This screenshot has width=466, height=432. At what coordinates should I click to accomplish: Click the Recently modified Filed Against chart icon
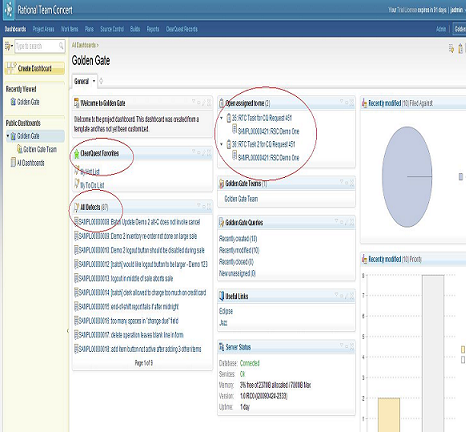tap(364, 103)
